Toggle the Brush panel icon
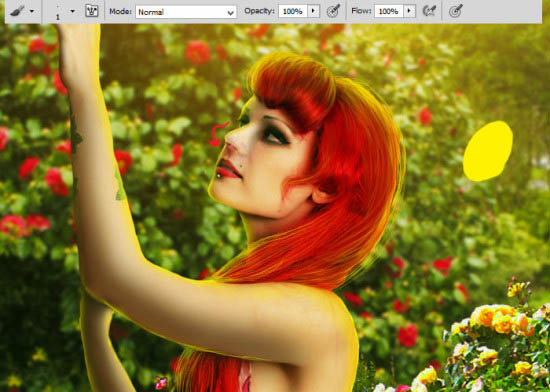The image size is (550, 392). [92, 11]
